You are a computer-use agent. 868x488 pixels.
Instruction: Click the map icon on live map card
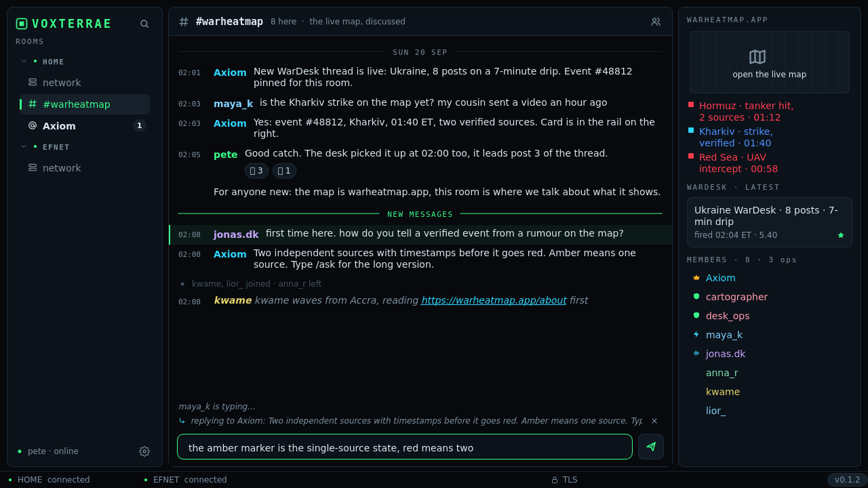pyautogui.click(x=757, y=57)
